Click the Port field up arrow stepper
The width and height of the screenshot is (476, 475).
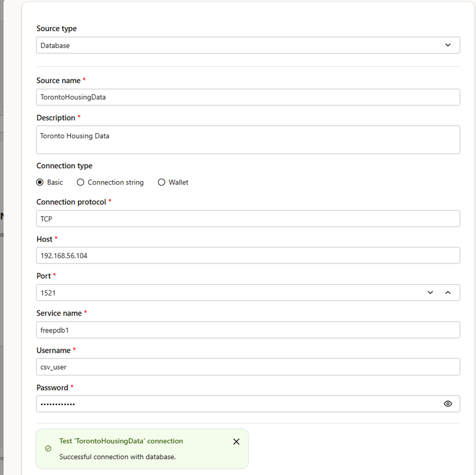pos(448,292)
